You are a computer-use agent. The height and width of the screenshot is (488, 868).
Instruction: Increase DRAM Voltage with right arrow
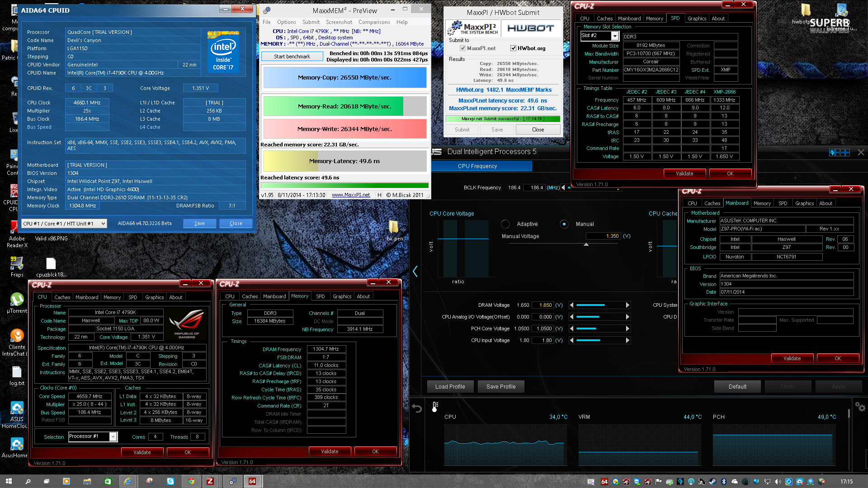[x=627, y=305]
